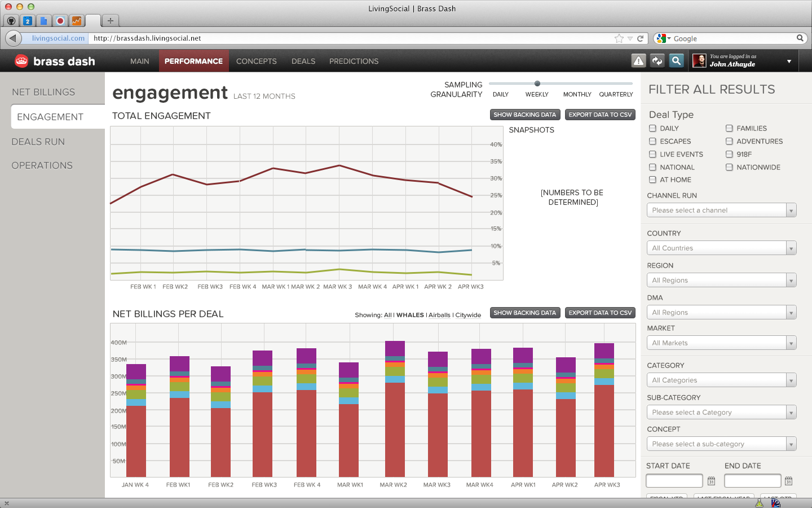Image resolution: width=812 pixels, height=508 pixels.
Task: Expand the All Countries dropdown
Action: tap(722, 248)
